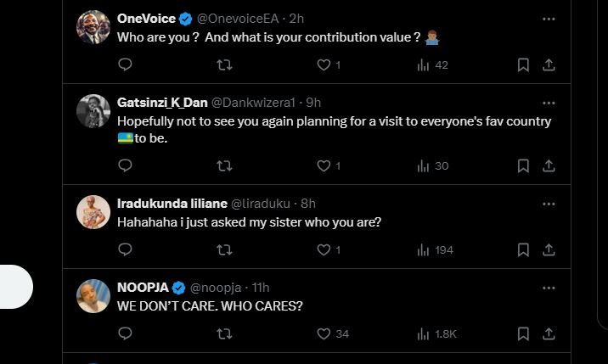Screen dimensions: 608x364
Task: Reply to OneVoice's tweet
Action: point(125,64)
